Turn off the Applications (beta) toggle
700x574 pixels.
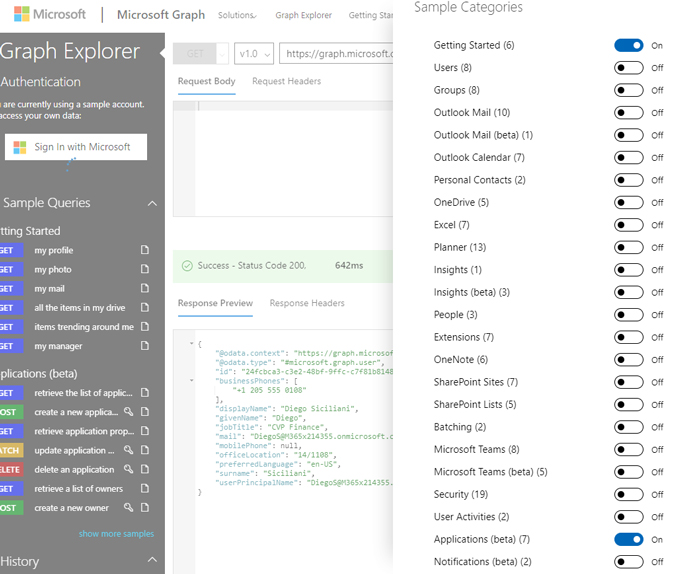[629, 540]
